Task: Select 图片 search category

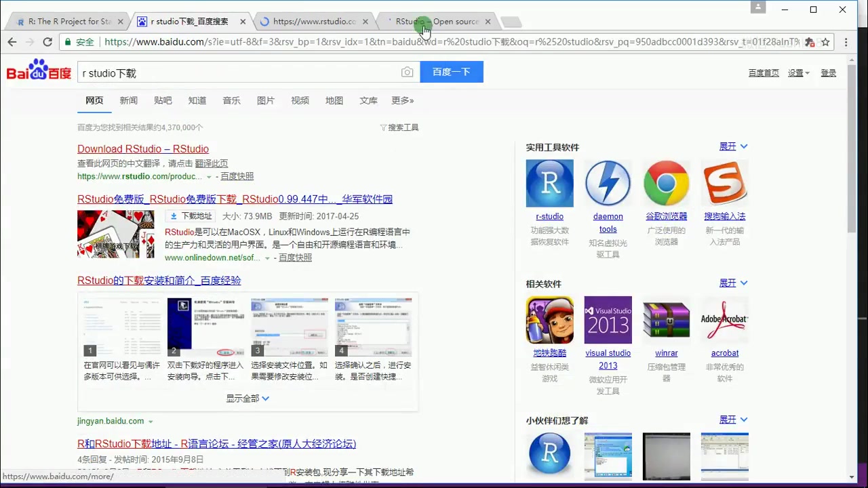Action: pyautogui.click(x=266, y=100)
